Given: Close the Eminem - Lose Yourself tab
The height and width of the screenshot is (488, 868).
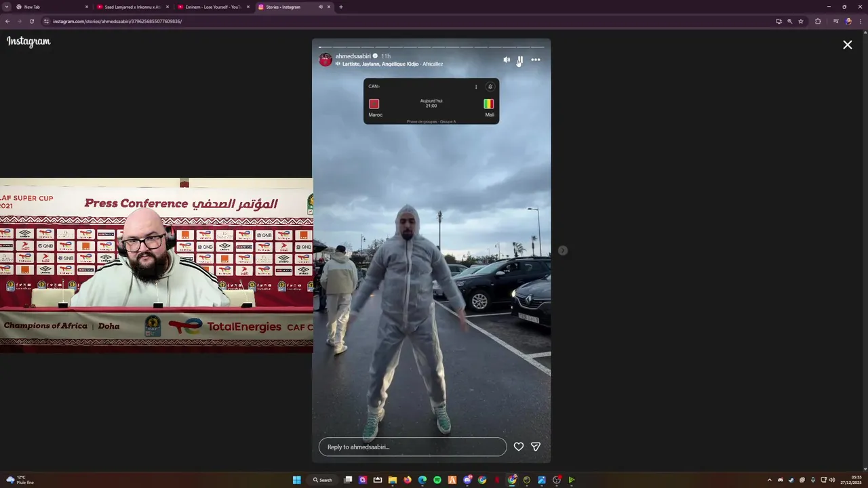Looking at the screenshot, I should 248,7.
